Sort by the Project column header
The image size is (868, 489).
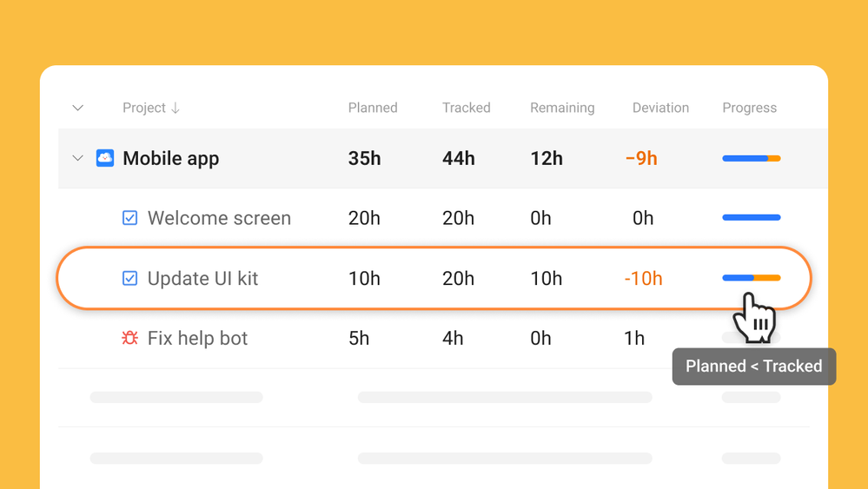coord(144,108)
